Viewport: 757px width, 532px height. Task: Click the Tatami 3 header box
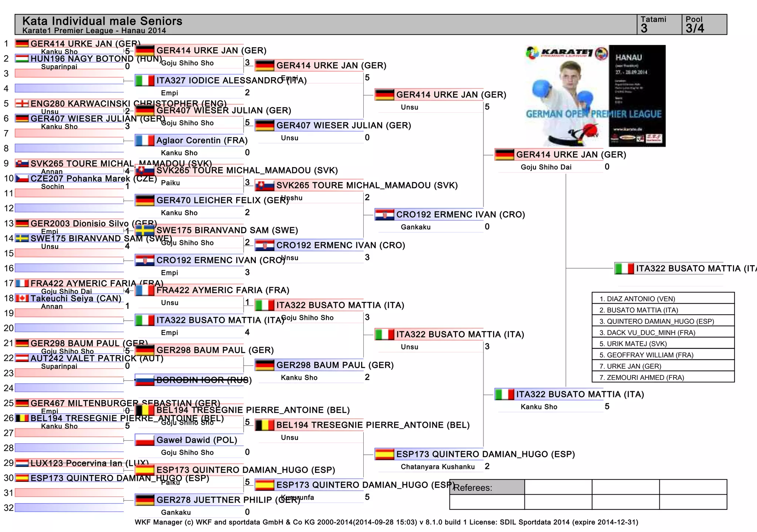click(x=659, y=24)
